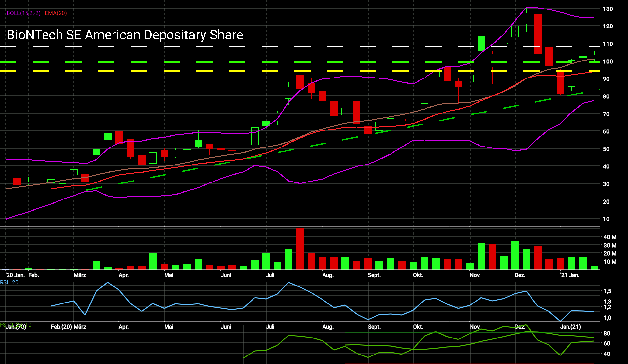Click the 90 price axis label

coord(606,79)
